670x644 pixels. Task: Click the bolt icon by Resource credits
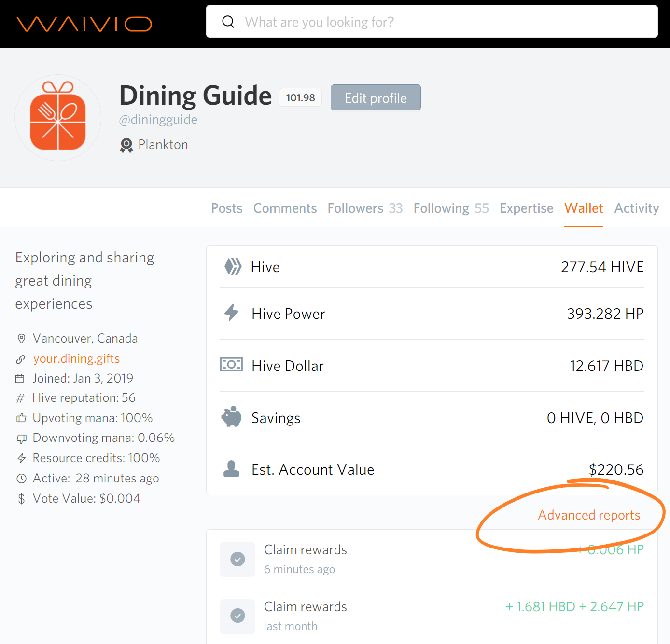coord(21,458)
